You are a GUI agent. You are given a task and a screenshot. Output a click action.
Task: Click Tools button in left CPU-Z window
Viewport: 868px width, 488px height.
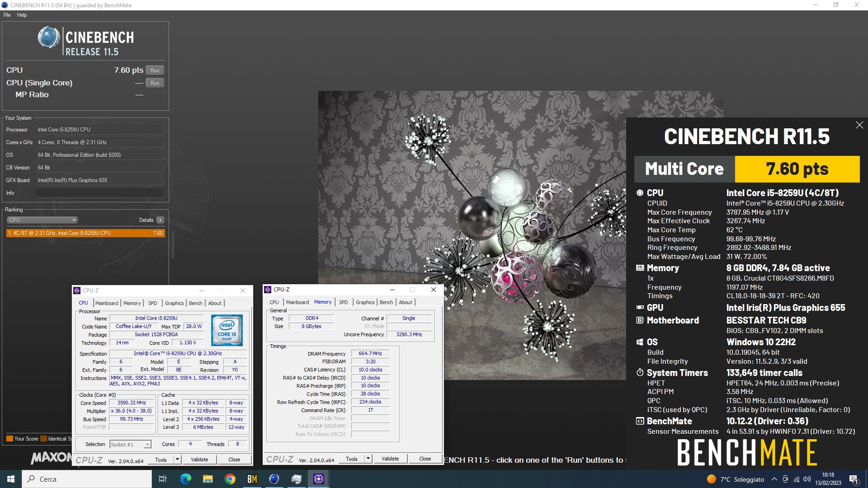click(161, 460)
